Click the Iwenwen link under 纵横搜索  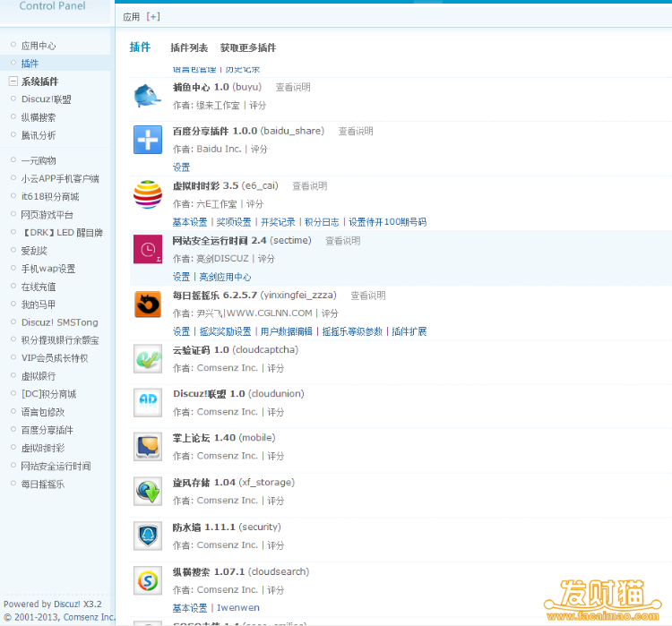(237, 607)
